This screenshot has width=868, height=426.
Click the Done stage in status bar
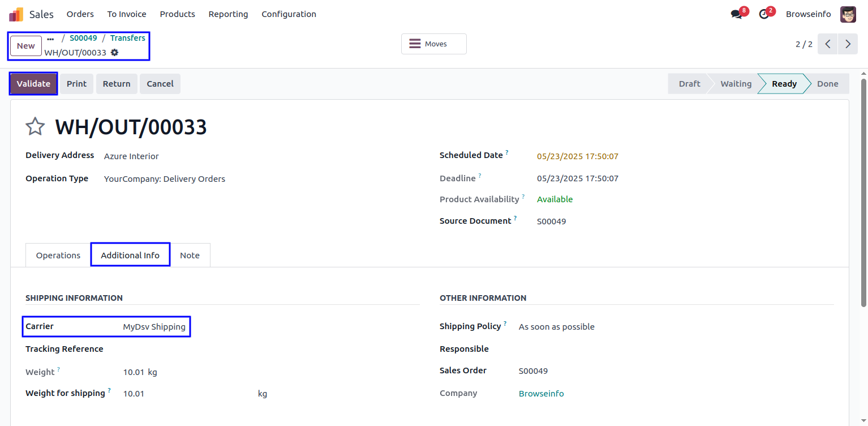click(827, 84)
